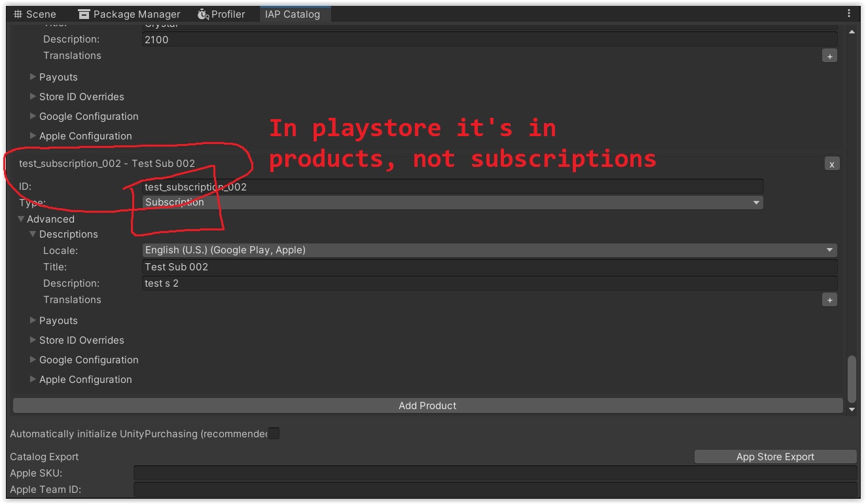Click the App Store Export button
The height and width of the screenshot is (504, 866).
pos(775,456)
